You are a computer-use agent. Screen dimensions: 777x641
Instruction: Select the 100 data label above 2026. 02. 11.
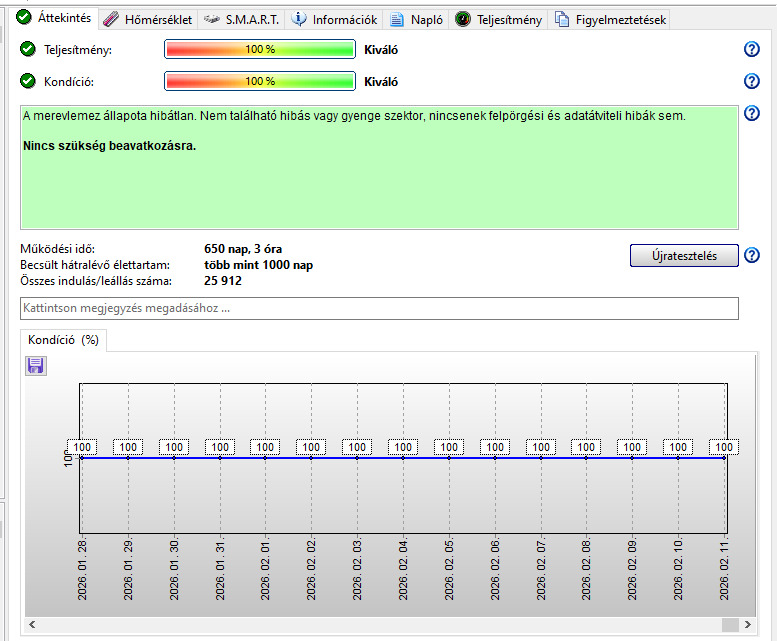coord(723,447)
